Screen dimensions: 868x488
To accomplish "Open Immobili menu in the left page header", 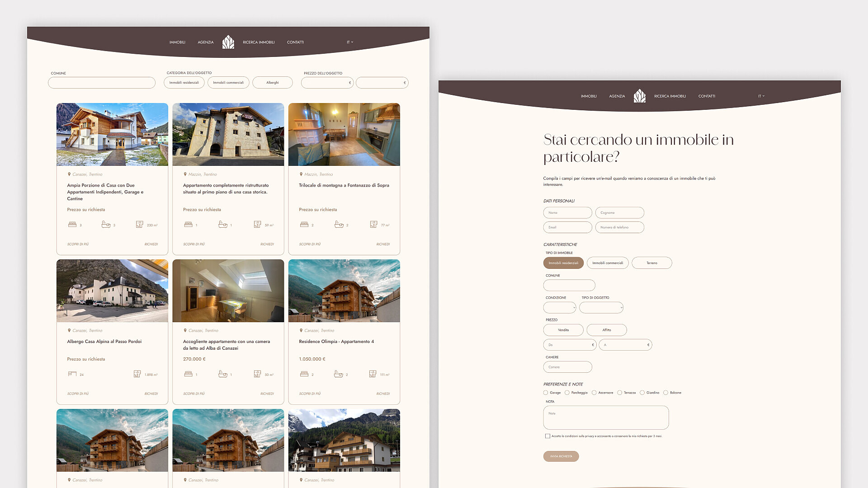I will point(177,42).
